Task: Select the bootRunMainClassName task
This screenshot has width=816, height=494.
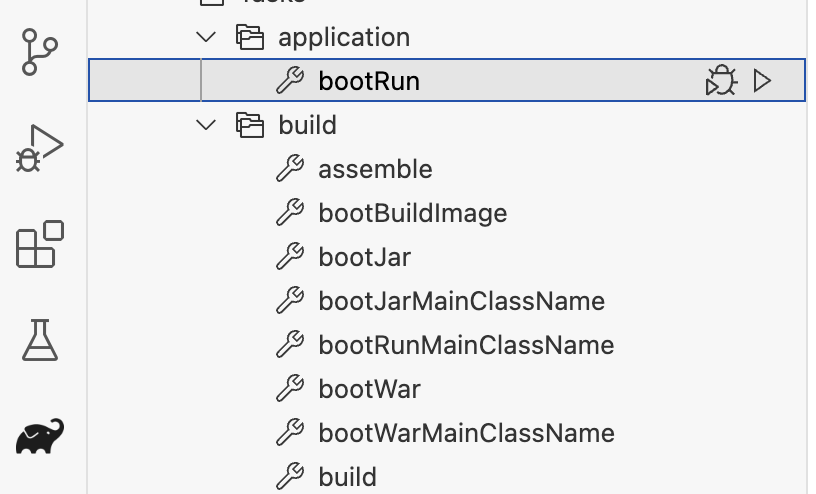Action: point(466,345)
